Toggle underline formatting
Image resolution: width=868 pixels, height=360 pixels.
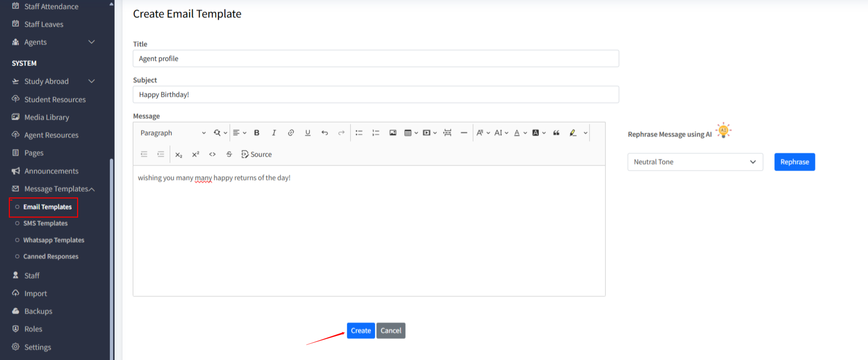(x=308, y=133)
